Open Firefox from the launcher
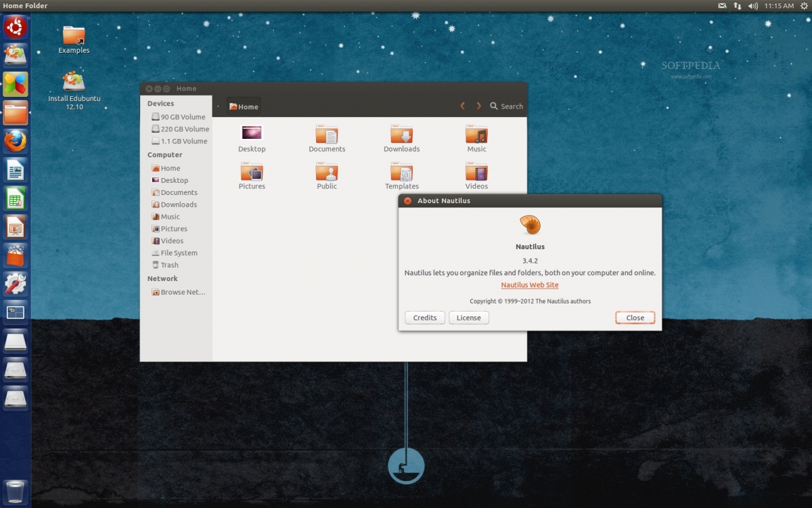The height and width of the screenshot is (508, 812). coord(15,141)
